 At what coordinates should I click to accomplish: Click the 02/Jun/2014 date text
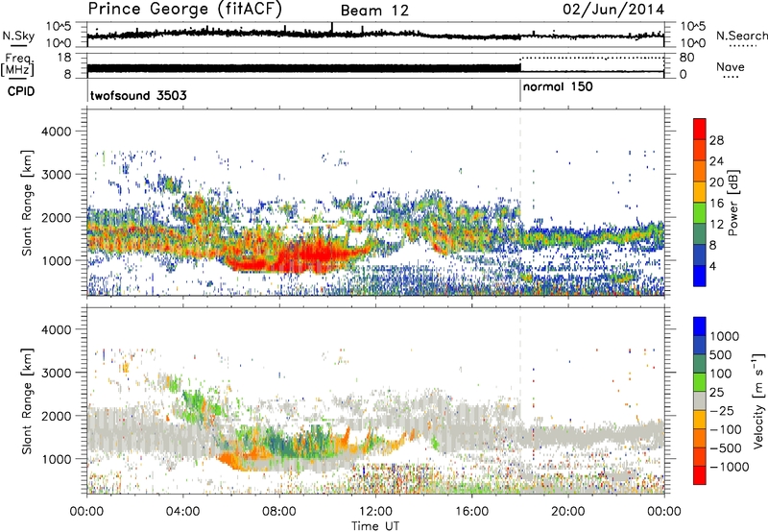pyautogui.click(x=613, y=9)
